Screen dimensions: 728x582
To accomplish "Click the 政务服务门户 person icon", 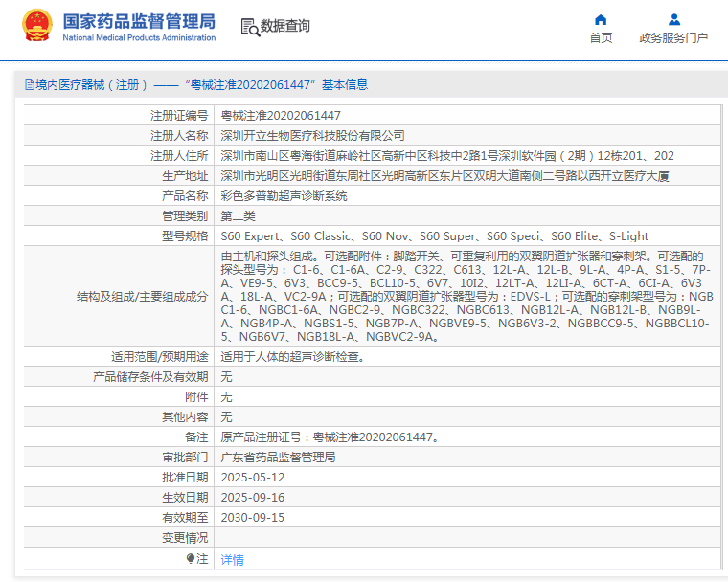I will coord(673,19).
